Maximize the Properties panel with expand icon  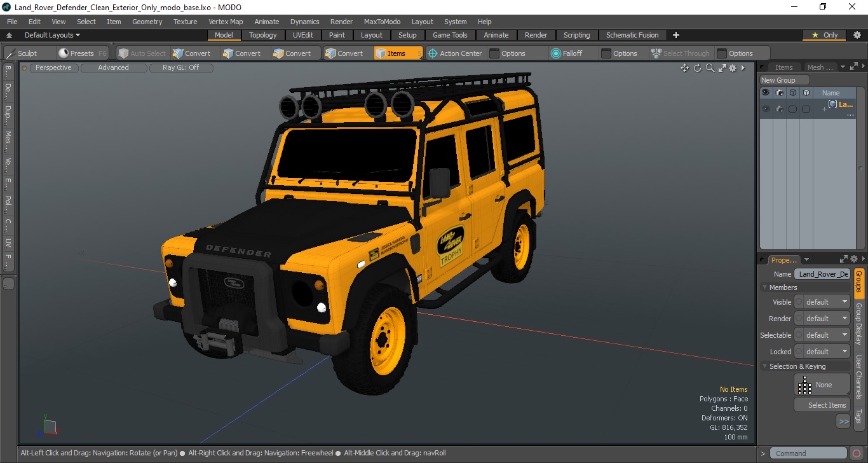(844, 259)
